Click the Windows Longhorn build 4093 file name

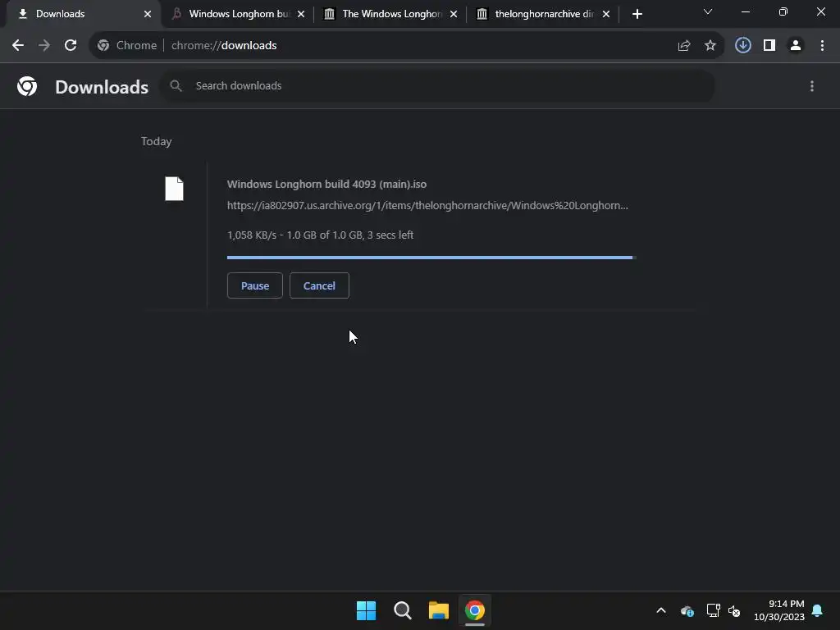tap(326, 185)
